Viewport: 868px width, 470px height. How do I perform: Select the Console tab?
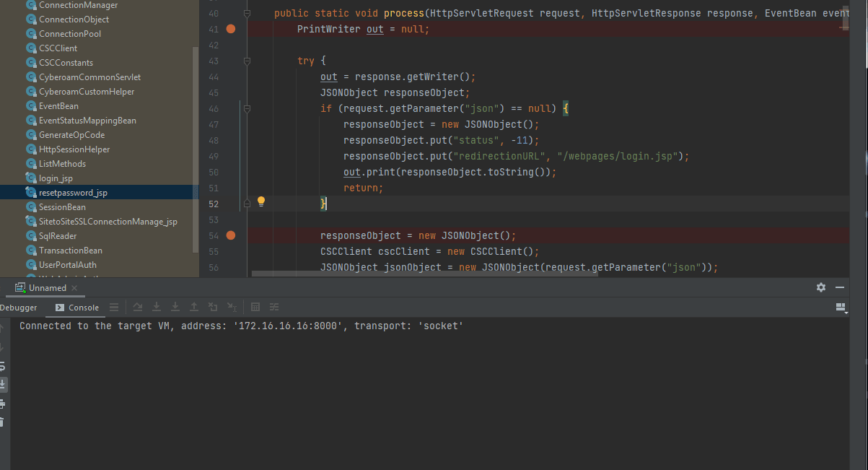coord(77,308)
